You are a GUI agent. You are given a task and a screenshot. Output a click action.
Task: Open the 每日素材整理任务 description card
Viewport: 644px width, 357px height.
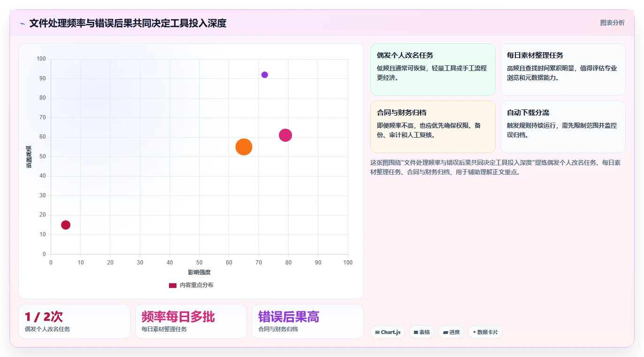coord(563,70)
